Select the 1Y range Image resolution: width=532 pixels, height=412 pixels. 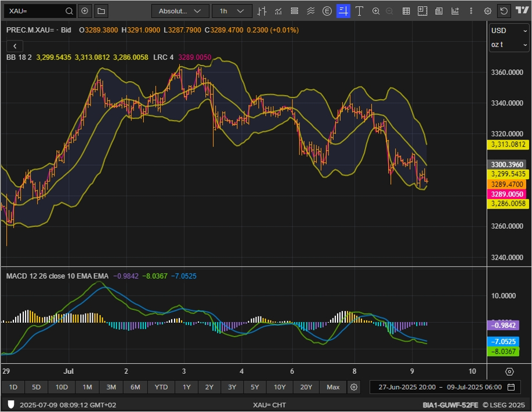pos(186,387)
